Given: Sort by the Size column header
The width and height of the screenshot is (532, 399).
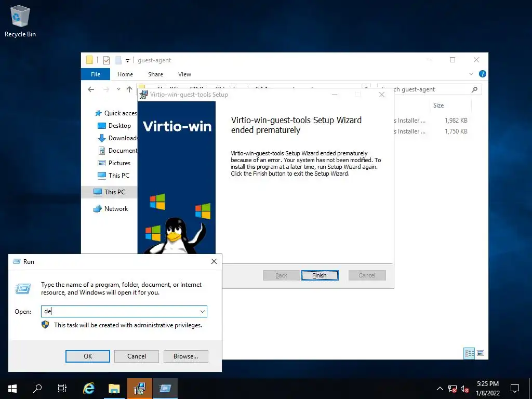Looking at the screenshot, I should click(450, 105).
